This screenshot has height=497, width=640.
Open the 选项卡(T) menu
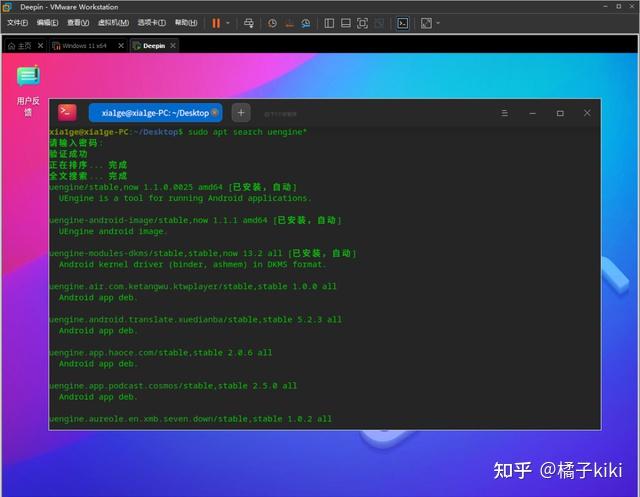[x=151, y=23]
